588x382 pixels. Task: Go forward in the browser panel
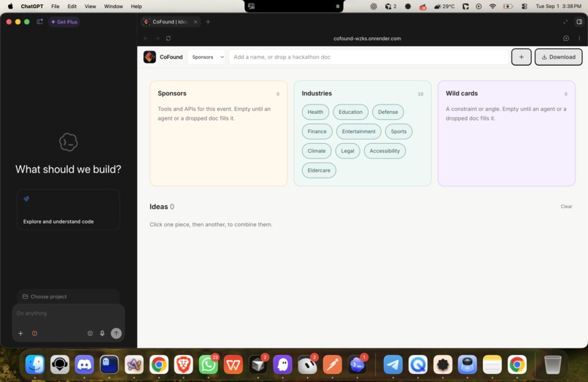click(157, 38)
